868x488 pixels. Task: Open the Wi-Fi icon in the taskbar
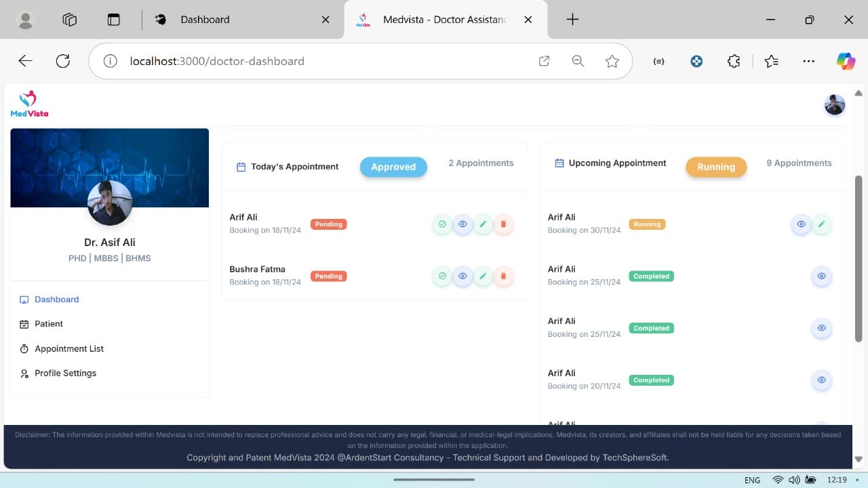click(x=778, y=480)
